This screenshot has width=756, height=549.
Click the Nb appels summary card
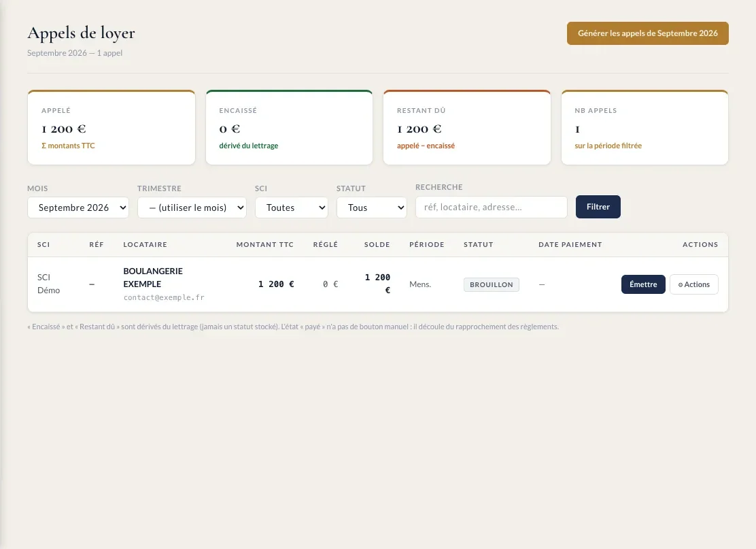click(645, 127)
